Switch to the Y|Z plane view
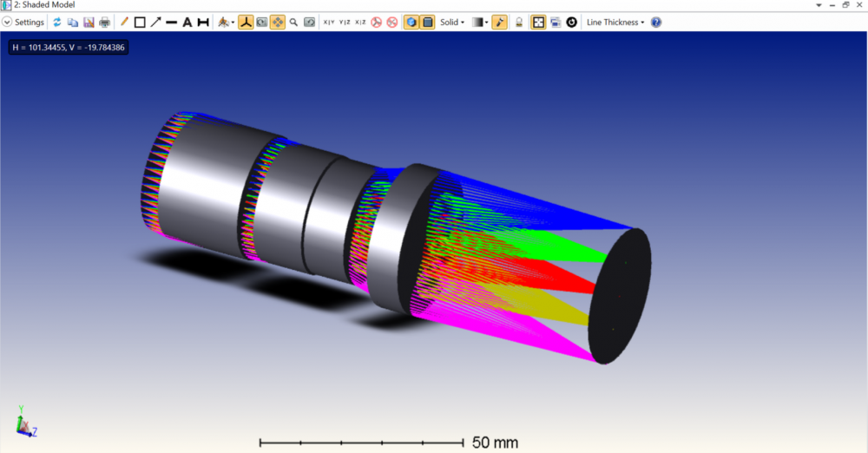The width and height of the screenshot is (868, 453). pos(345,22)
